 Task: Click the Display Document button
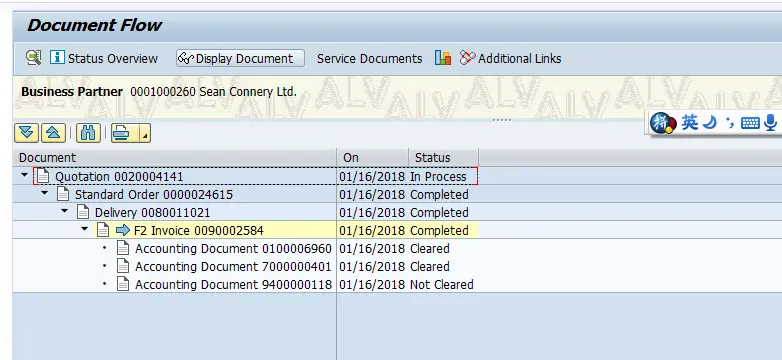point(240,58)
